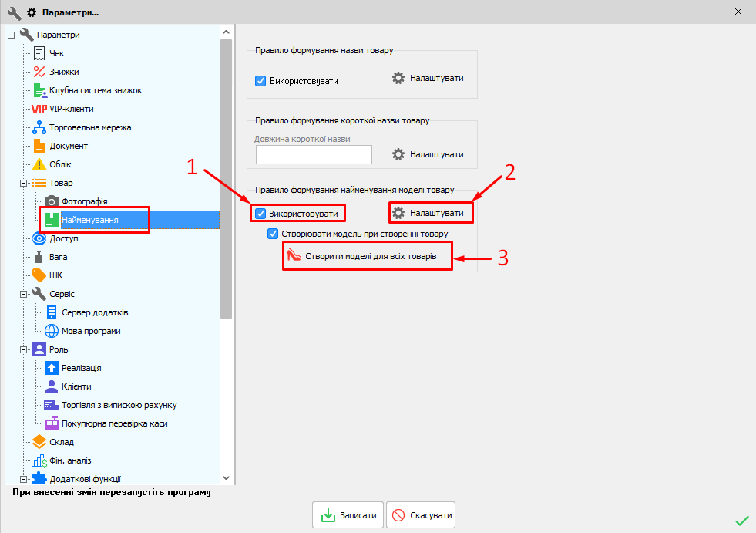Click the tree panel scrollbar down arrow

226,478
